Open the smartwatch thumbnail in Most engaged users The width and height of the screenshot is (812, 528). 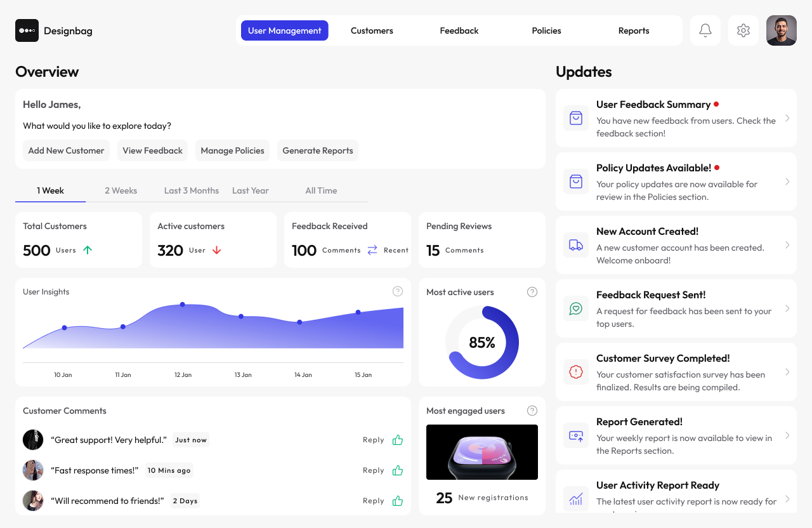pos(482,452)
